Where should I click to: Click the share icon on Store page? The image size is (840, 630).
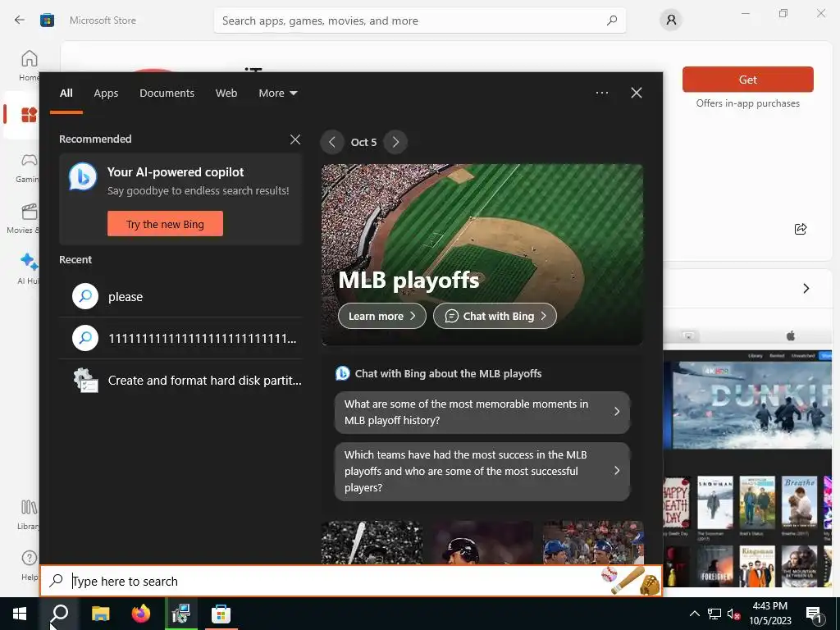click(801, 229)
